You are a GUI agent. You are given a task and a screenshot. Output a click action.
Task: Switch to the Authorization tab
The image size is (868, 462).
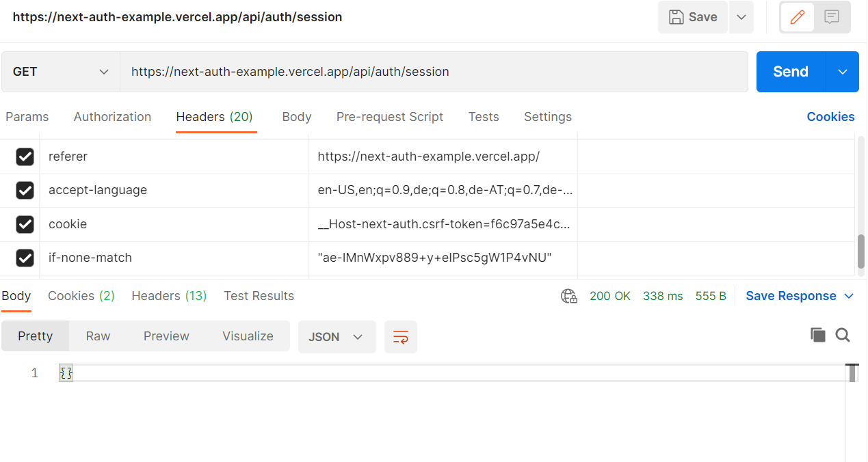[112, 117]
